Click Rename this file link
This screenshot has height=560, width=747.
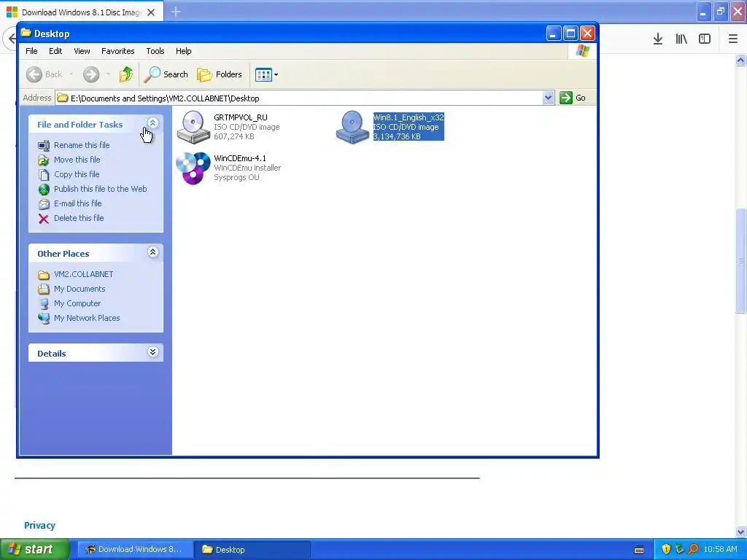pos(82,145)
